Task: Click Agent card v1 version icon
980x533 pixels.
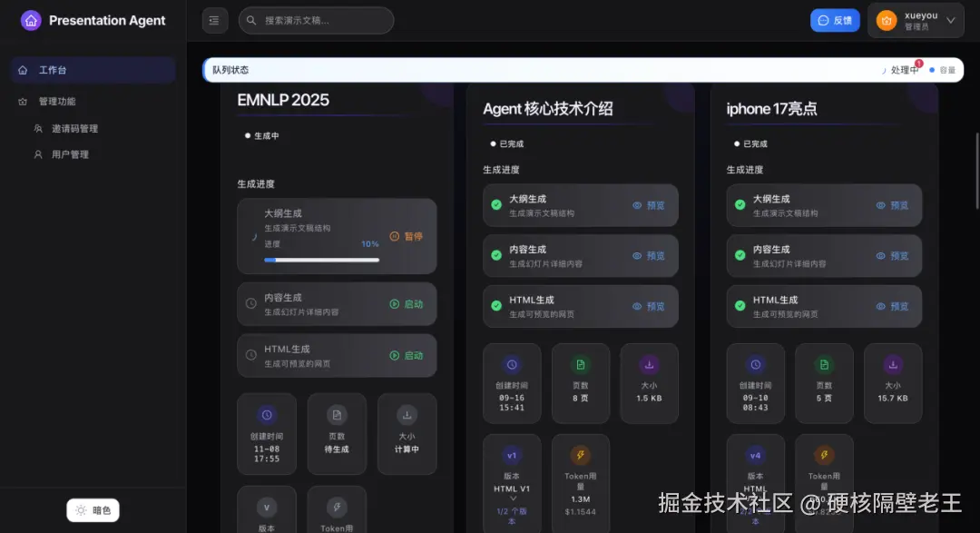Action: pyautogui.click(x=512, y=456)
